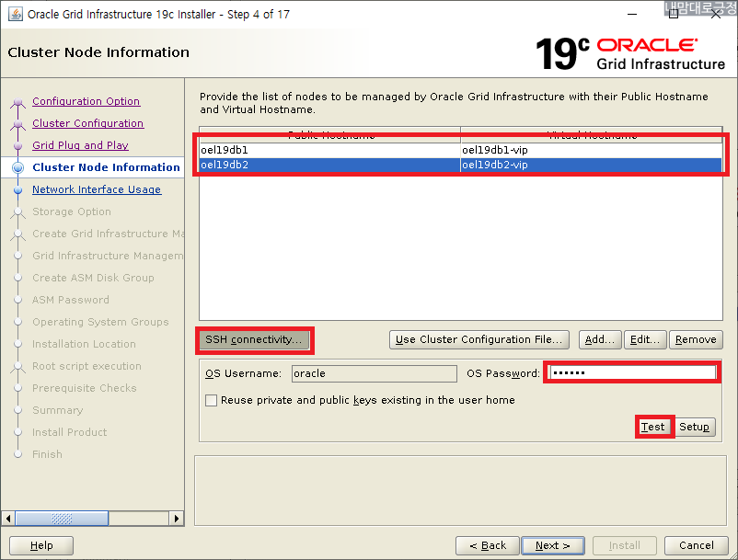Click the Remove node button
Screen dimensions: 738x560
point(696,339)
